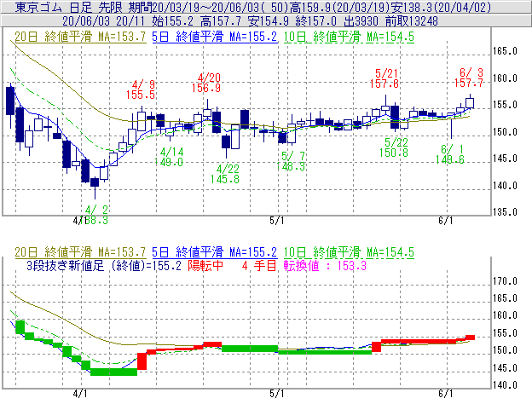Select the 20日 終値平滑 legend in lower chart
Image resolution: width=532 pixels, height=404 pixels.
(80, 252)
